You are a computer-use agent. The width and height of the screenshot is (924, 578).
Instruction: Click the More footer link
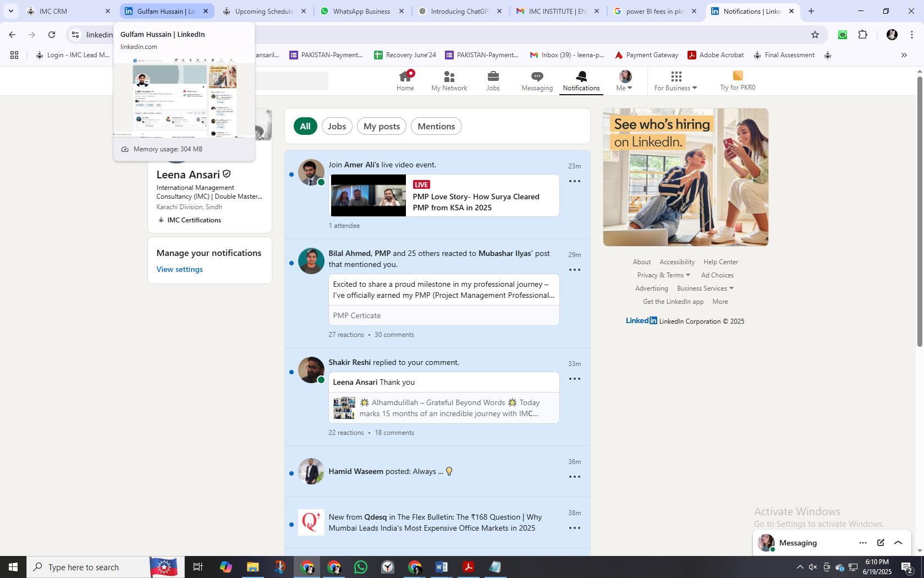(x=720, y=302)
